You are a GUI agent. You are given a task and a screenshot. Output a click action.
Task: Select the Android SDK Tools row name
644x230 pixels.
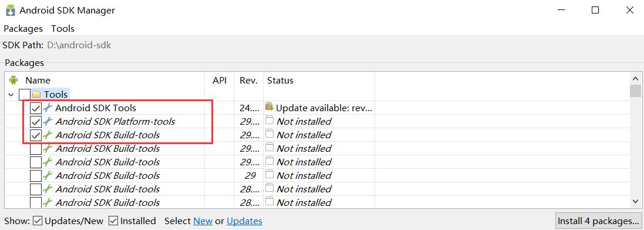tap(96, 108)
